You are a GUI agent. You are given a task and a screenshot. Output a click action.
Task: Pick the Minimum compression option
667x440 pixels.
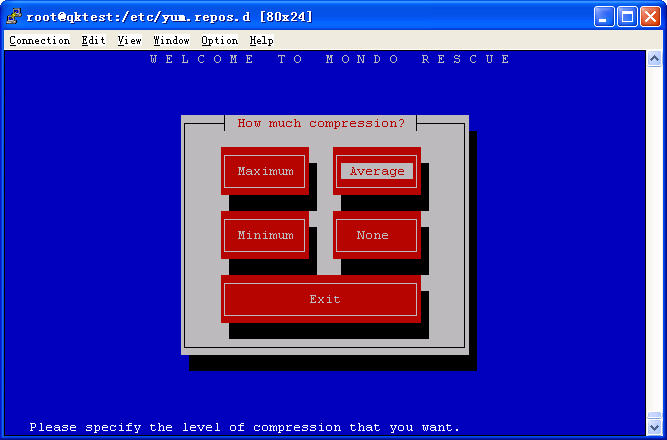click(265, 235)
